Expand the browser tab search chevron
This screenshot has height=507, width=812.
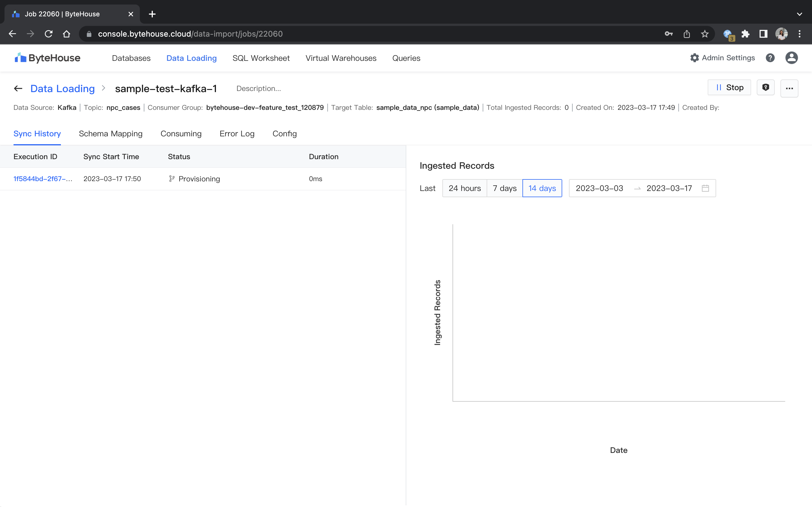tap(799, 14)
